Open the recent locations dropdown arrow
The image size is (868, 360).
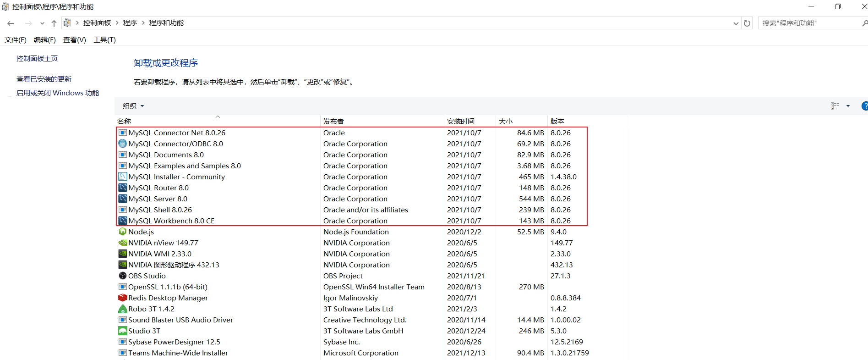pos(42,23)
